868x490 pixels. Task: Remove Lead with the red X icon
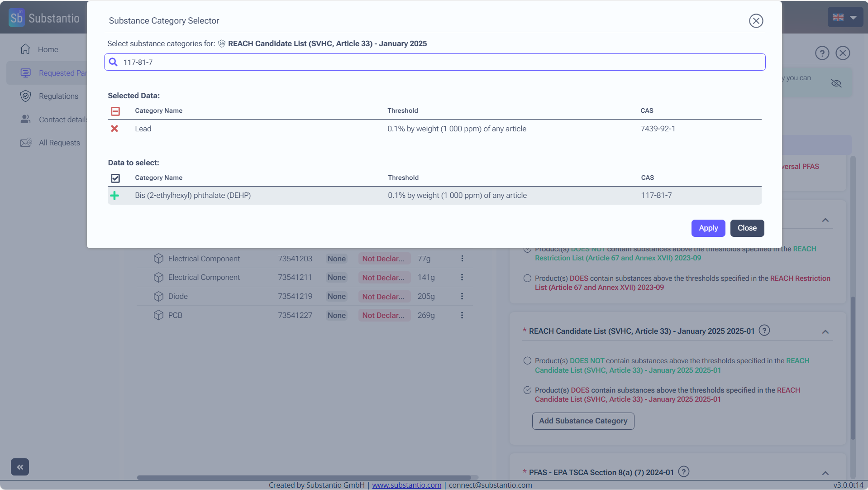114,129
